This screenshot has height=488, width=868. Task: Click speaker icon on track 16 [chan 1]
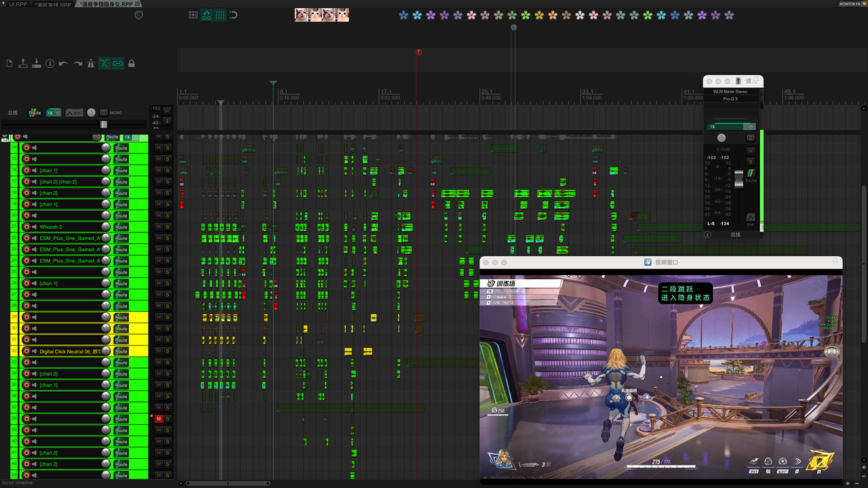(35, 170)
